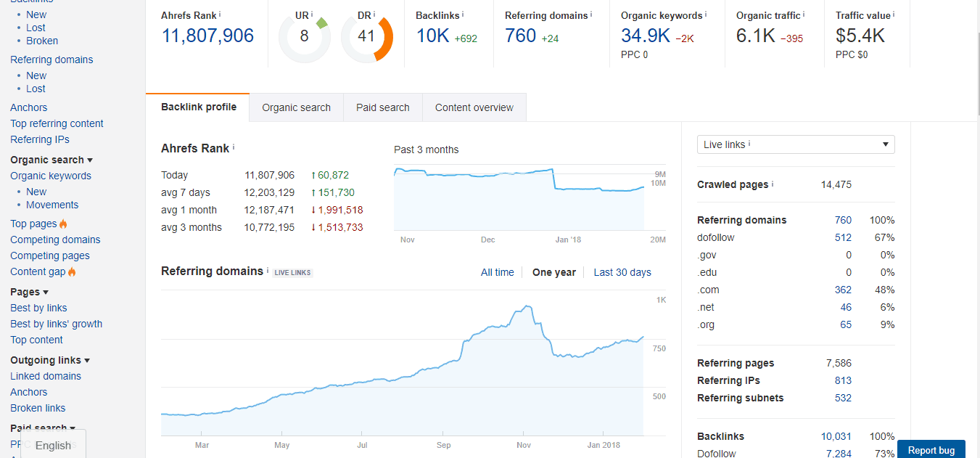This screenshot has width=980, height=458.
Task: Collapse the Paid search sidebar section
Action: coord(43,428)
